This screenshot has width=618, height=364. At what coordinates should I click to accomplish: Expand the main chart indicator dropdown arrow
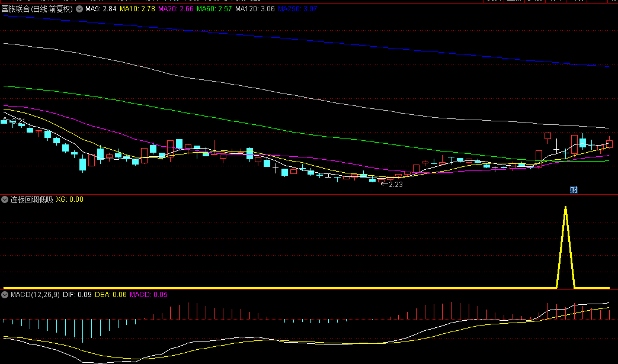pos(79,9)
